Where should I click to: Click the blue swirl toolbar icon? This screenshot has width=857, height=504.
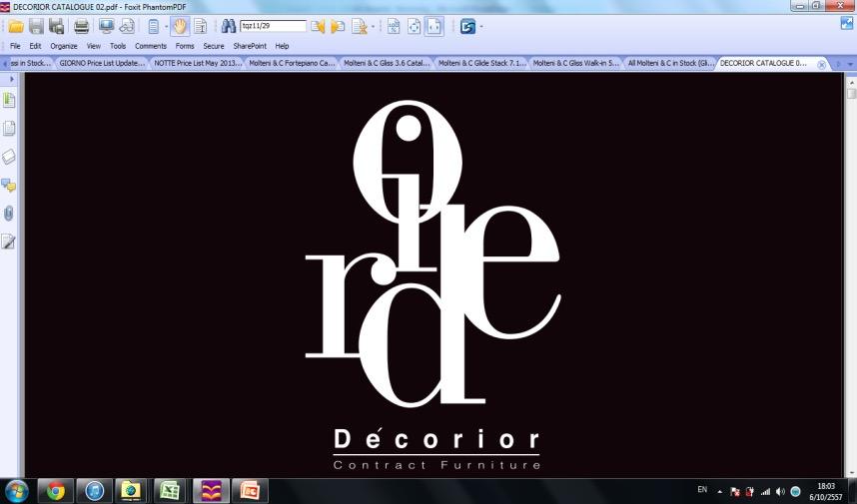(x=467, y=26)
